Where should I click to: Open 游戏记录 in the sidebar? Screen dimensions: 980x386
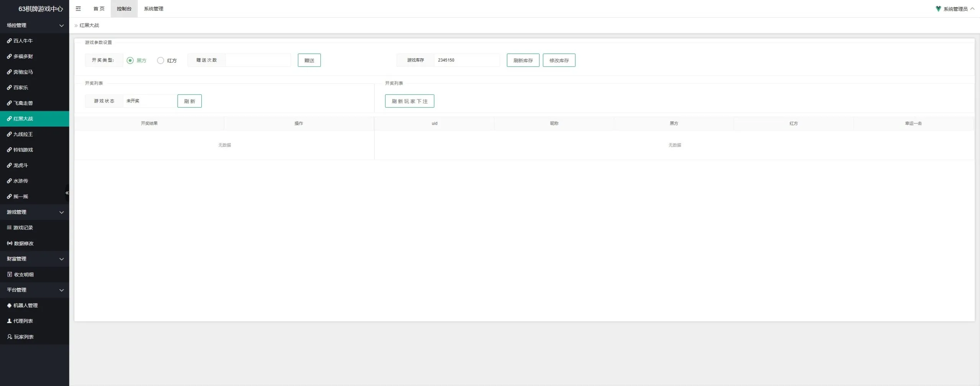tap(34, 228)
